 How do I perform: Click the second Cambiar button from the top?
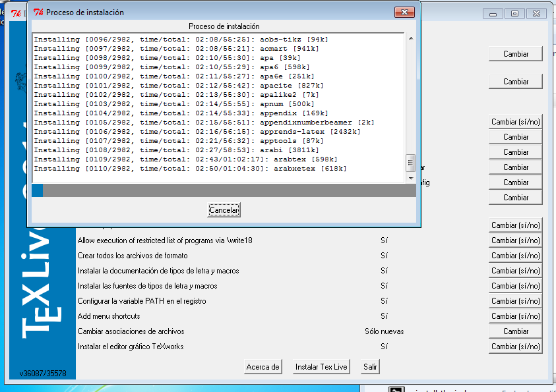click(515, 81)
